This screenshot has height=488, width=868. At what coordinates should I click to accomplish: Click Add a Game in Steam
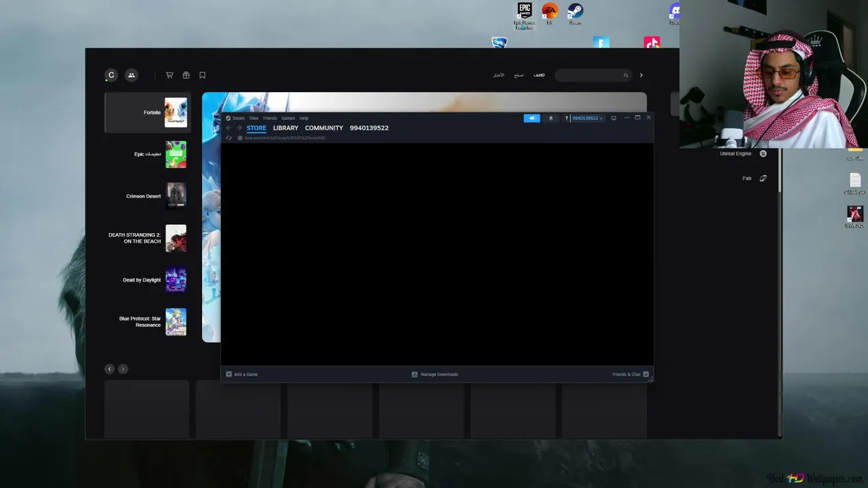[x=242, y=374]
